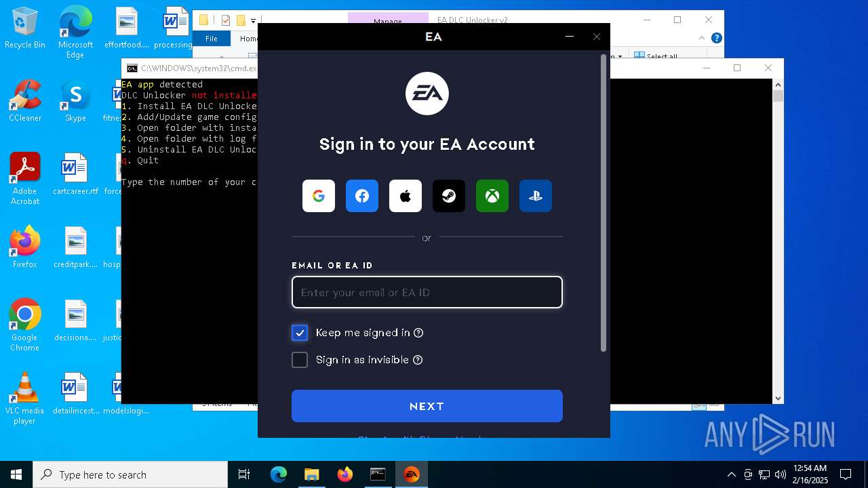Open Task View on taskbar
This screenshot has width=868, height=488.
point(244,474)
